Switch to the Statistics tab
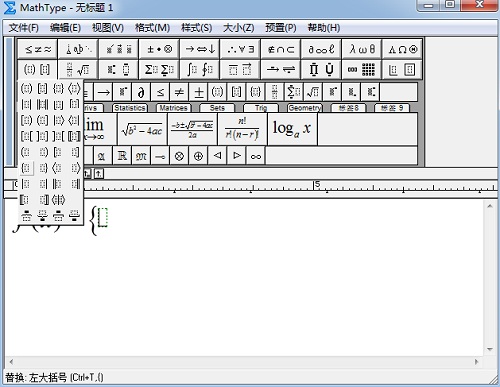The width and height of the screenshot is (500, 387). (130, 108)
